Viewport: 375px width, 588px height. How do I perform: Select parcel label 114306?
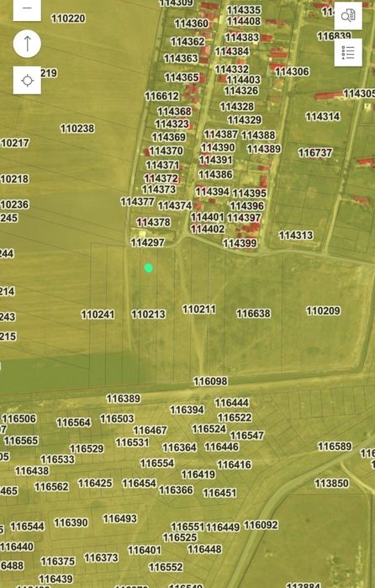[292, 72]
